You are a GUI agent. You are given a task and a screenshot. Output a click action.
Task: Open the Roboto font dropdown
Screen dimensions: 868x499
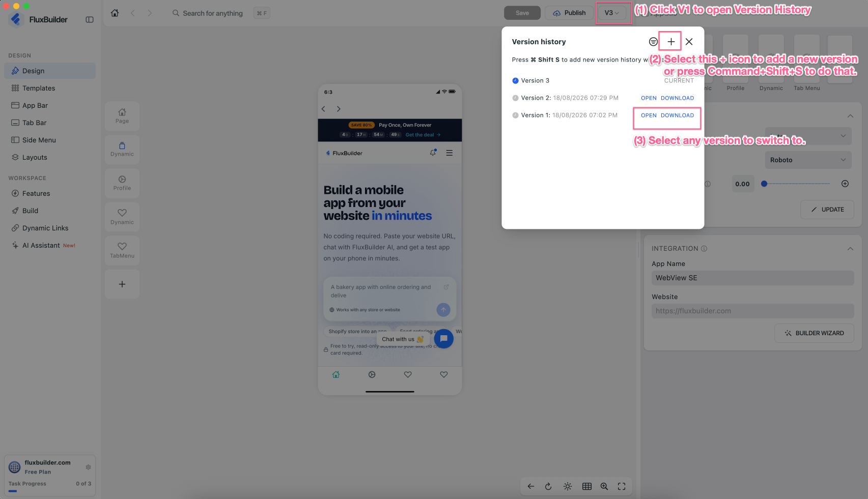point(808,160)
